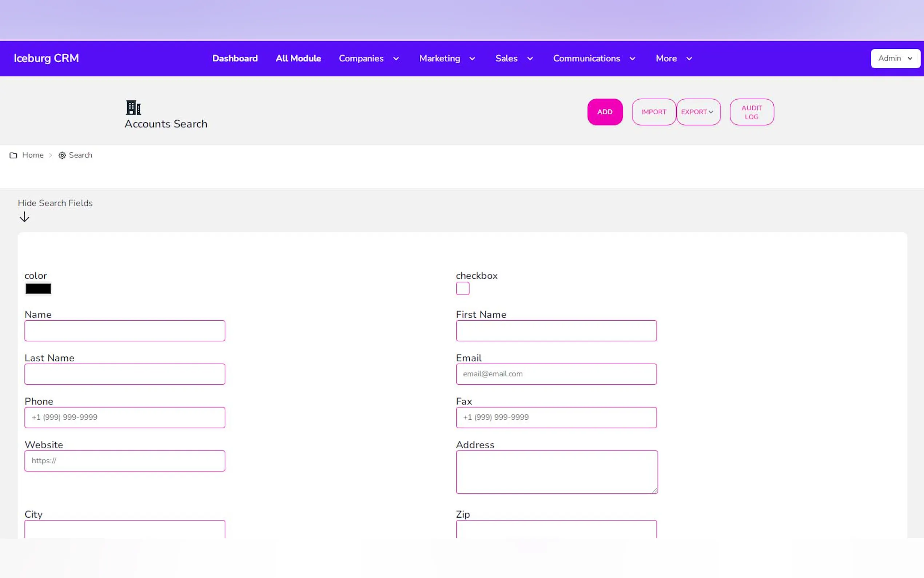Click the Search gear icon in breadcrumb
Viewport: 924px width, 578px height.
point(62,155)
